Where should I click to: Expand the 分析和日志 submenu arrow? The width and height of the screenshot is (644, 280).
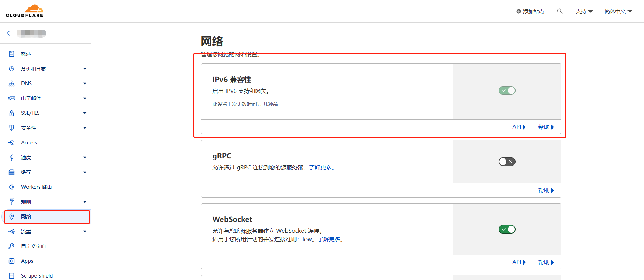[x=85, y=69]
